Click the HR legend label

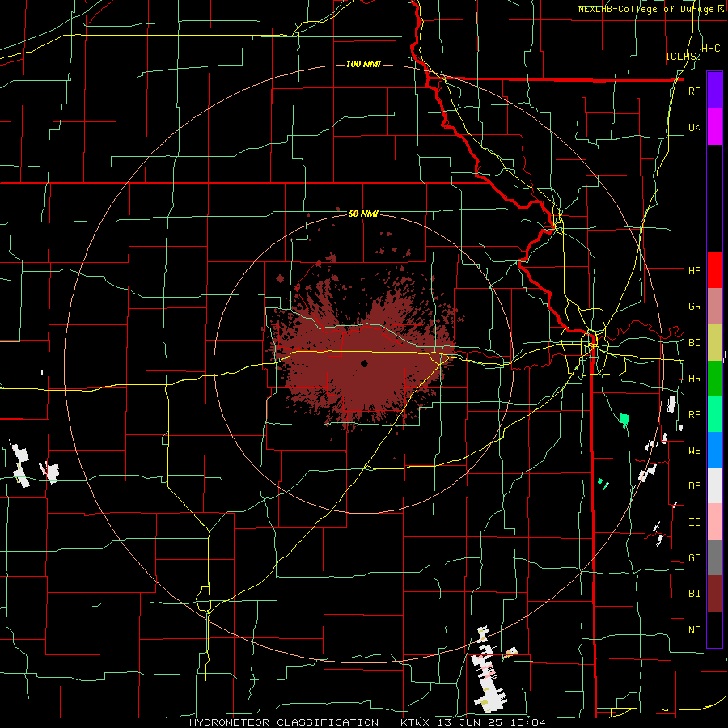click(x=694, y=379)
